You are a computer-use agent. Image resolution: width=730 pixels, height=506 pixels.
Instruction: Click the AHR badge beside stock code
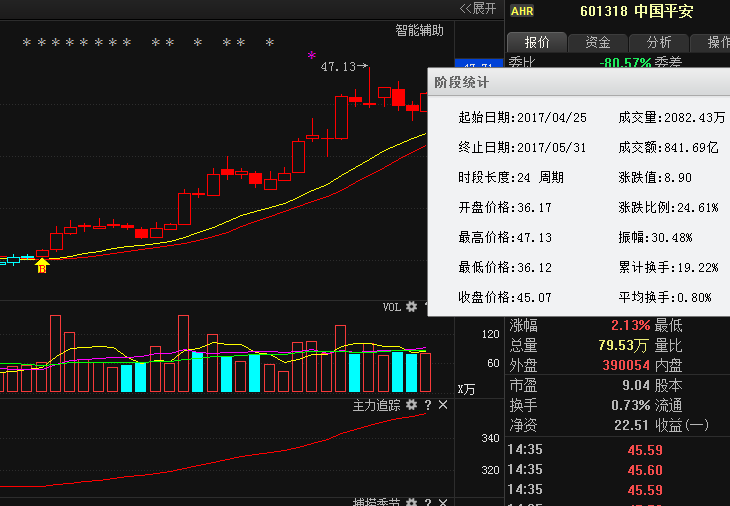522,11
